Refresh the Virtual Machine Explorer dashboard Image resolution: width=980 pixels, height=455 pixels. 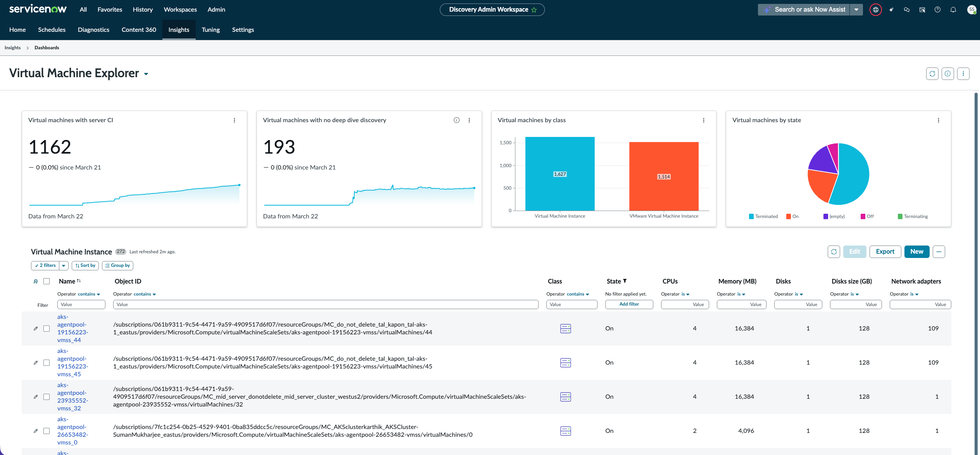[932, 74]
